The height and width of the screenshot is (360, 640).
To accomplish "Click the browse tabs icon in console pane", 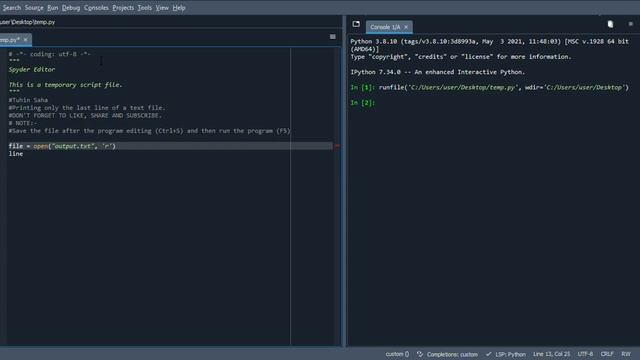I will point(356,24).
